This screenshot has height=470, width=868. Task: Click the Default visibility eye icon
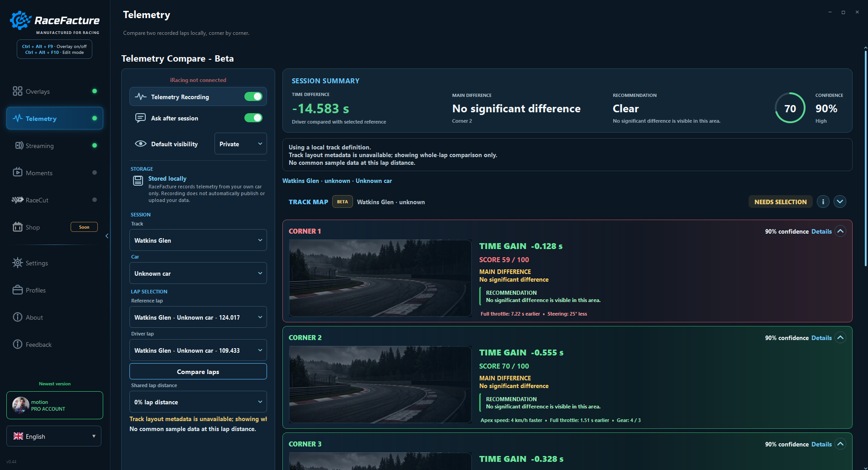(141, 144)
